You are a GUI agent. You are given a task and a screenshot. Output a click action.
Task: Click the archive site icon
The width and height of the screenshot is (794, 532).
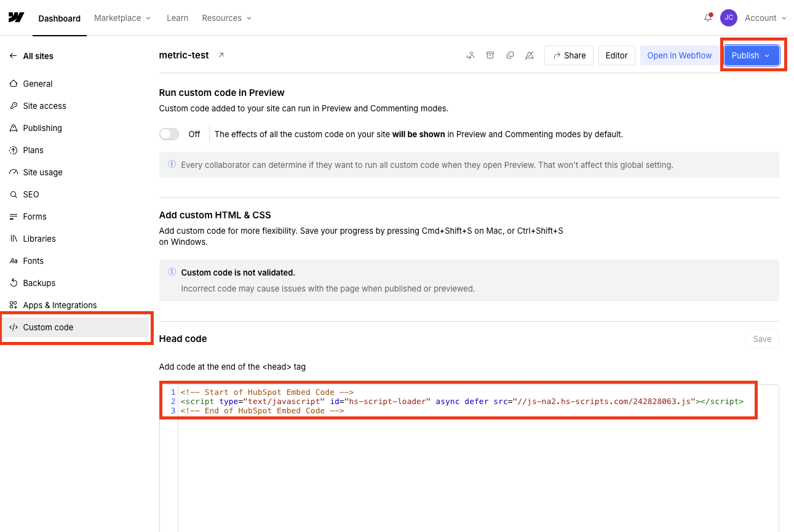coord(490,55)
